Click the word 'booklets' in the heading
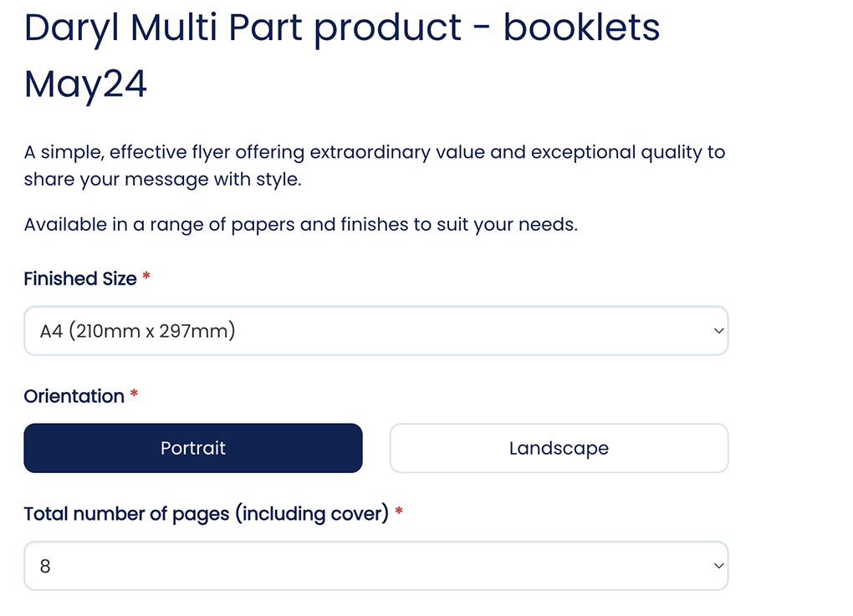The image size is (853, 616). [x=582, y=28]
